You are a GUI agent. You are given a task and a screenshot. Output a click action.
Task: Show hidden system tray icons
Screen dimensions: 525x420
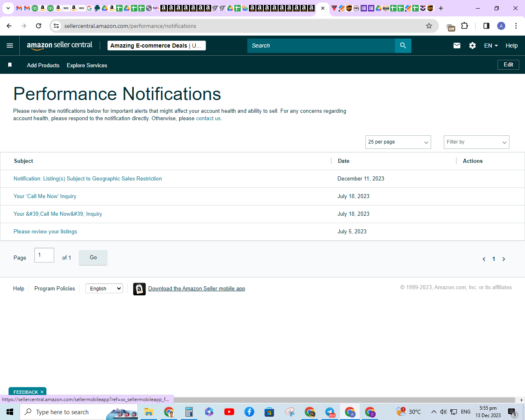434,412
